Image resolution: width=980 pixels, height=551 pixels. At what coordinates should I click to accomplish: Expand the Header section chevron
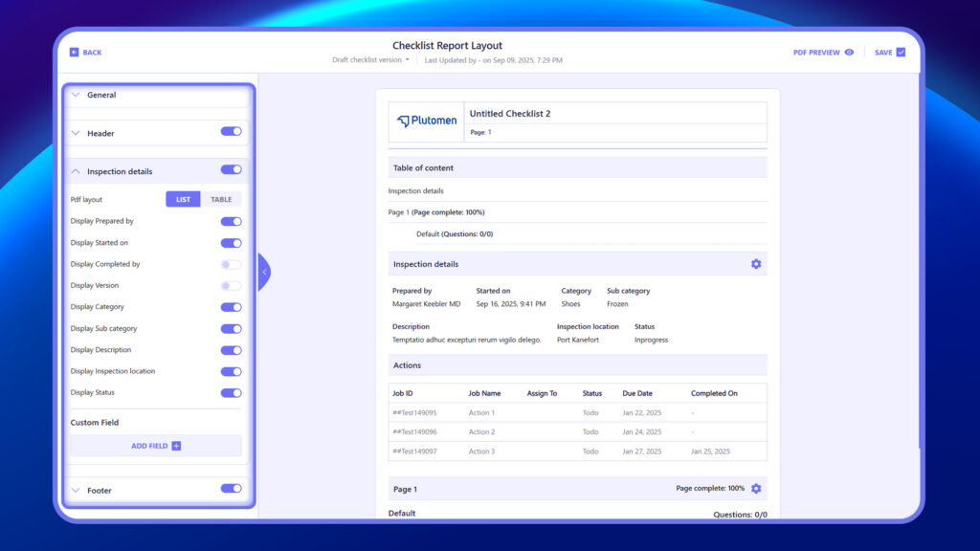point(76,133)
